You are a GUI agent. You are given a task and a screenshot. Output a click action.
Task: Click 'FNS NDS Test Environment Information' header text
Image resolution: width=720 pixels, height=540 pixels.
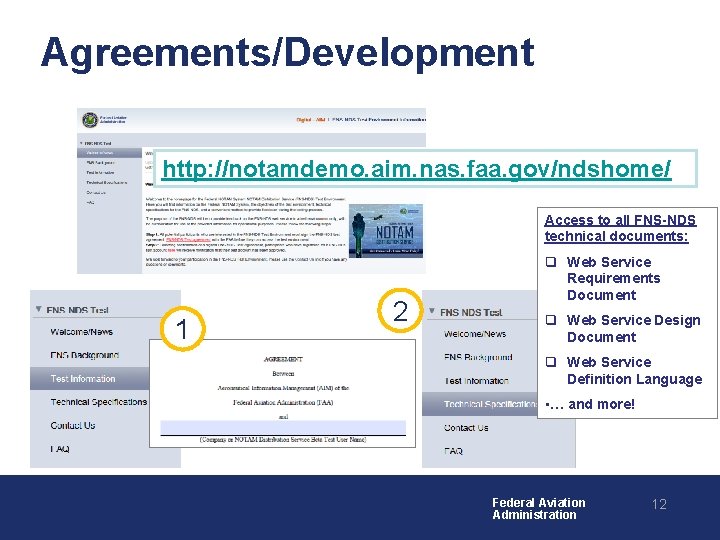pyautogui.click(x=379, y=119)
